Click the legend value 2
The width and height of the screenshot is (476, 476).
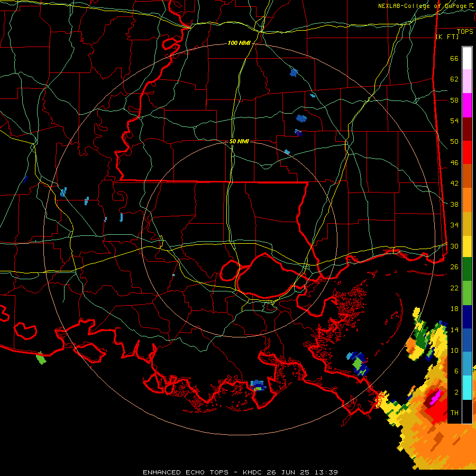point(456,392)
